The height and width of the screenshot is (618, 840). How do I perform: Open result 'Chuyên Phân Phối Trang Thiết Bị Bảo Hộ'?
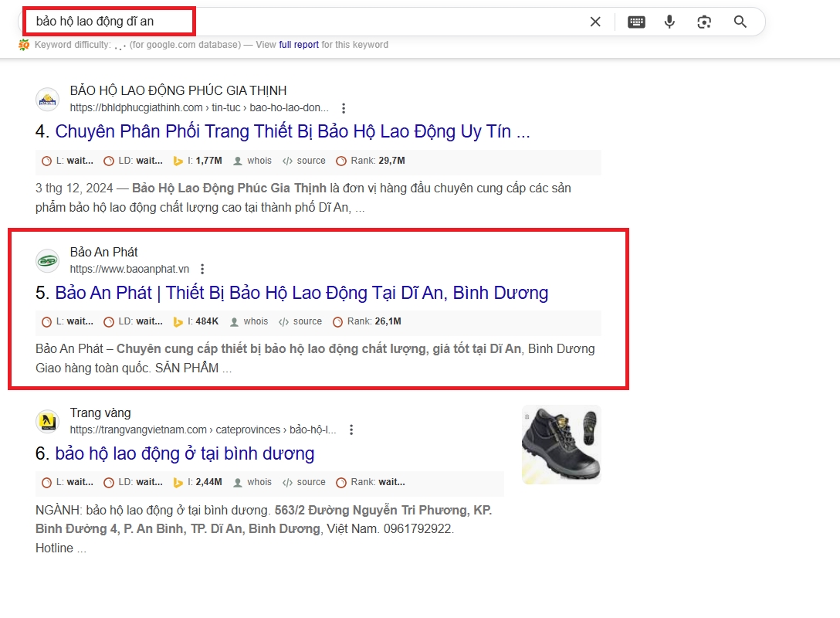(x=293, y=131)
